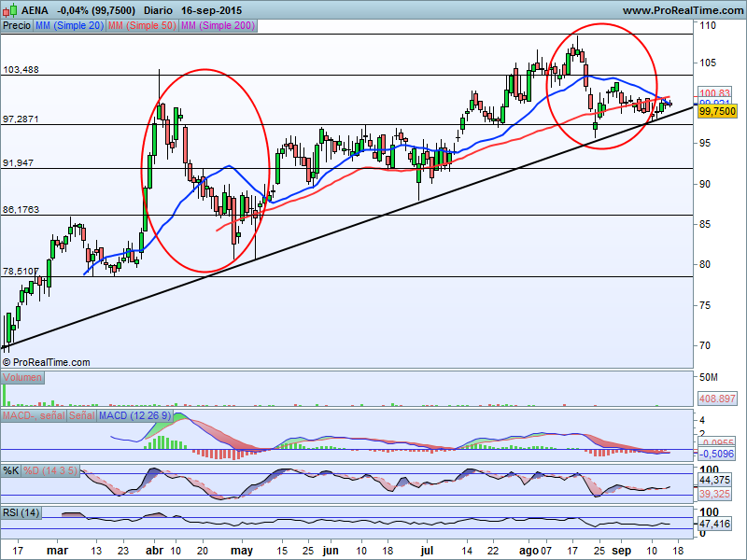
Task: Toggle the MM (Simple 20) indicator label
Action: coord(68,26)
